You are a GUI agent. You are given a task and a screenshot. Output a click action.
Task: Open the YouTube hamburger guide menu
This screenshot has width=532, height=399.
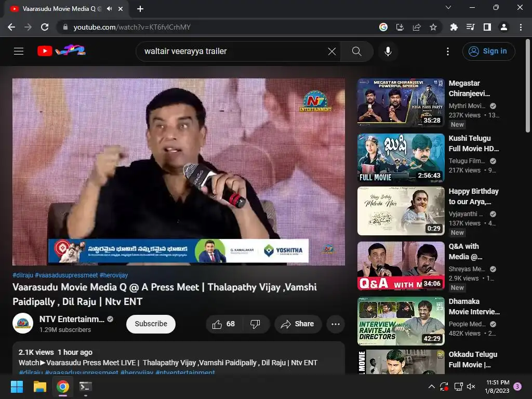click(x=19, y=51)
